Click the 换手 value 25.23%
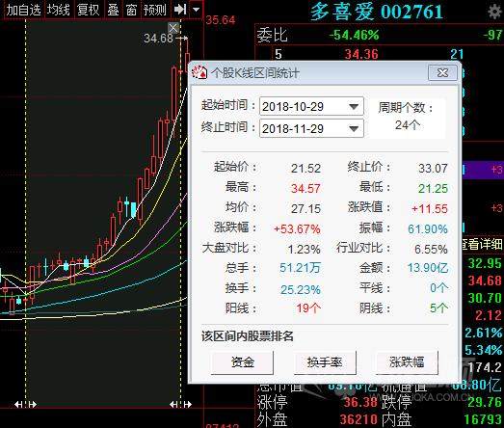 301,290
